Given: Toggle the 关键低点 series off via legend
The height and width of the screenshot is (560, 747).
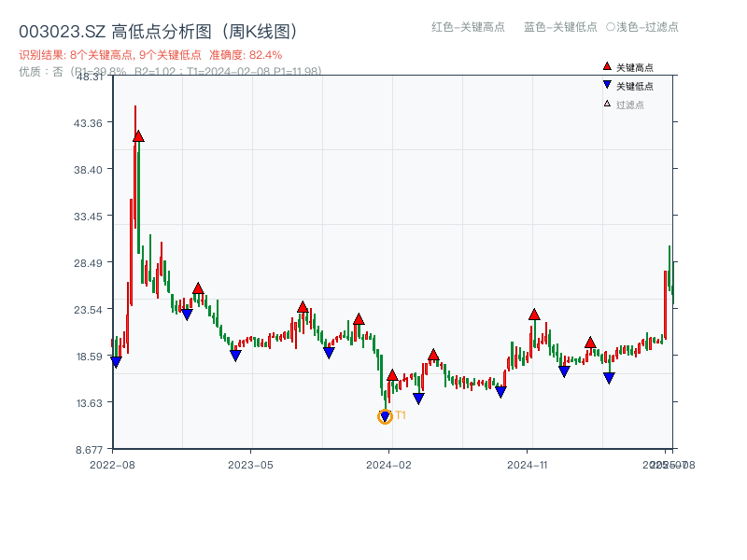Looking at the screenshot, I should coord(630,83).
